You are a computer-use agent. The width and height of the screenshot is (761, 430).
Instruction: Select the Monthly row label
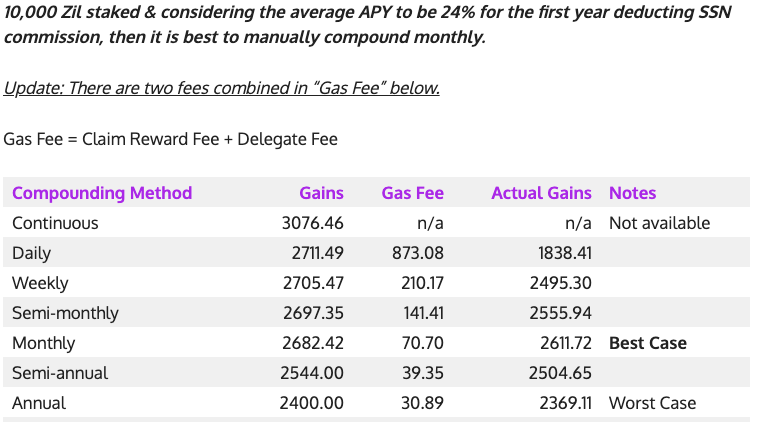[43, 343]
